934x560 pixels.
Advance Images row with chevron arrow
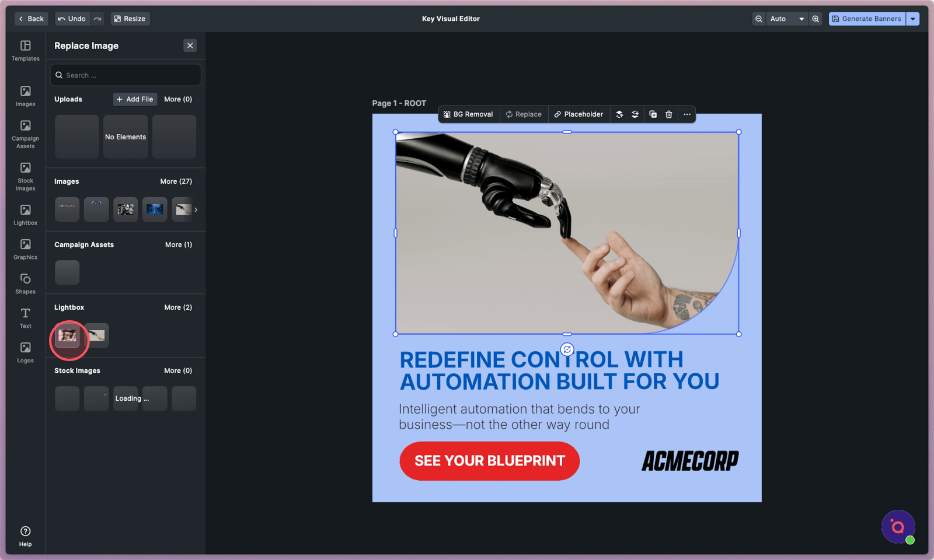[196, 209]
